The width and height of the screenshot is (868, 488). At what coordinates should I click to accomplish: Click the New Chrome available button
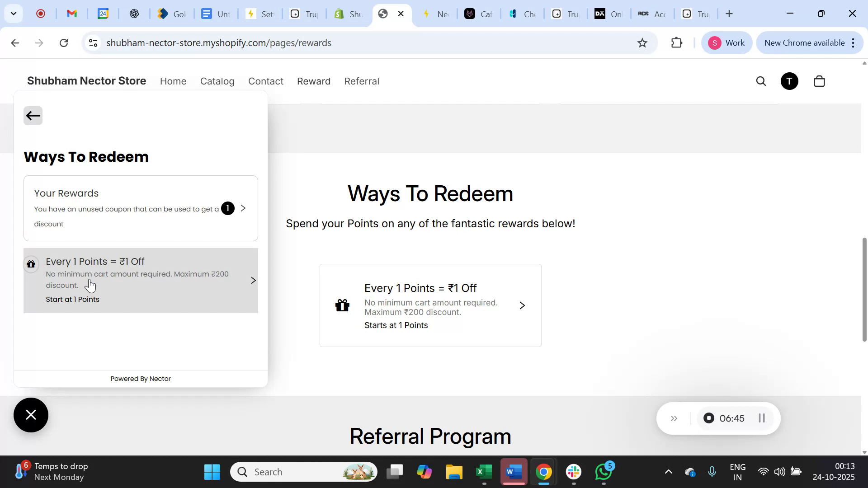805,42
